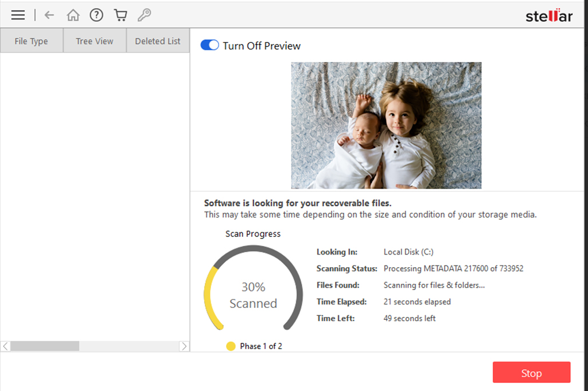This screenshot has height=391, width=588.
Task: Click the left scroll arrow in file panel
Action: pos(6,346)
